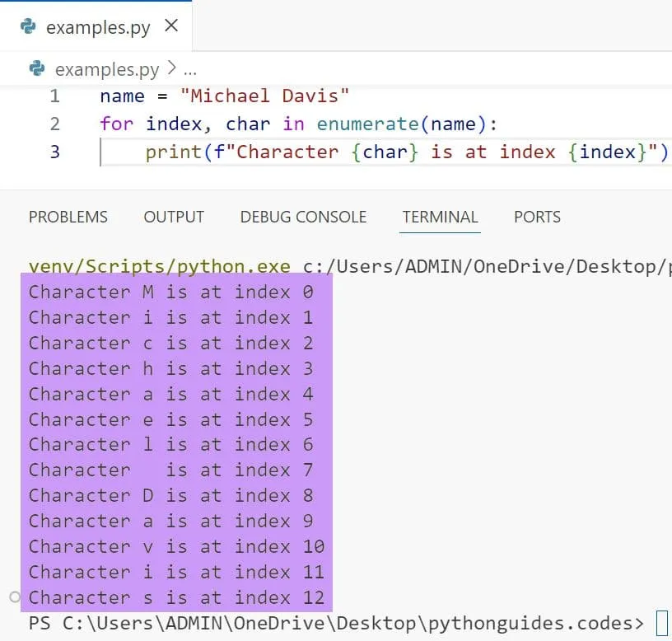Place cursor at the PowerShell prompt input

661,623
